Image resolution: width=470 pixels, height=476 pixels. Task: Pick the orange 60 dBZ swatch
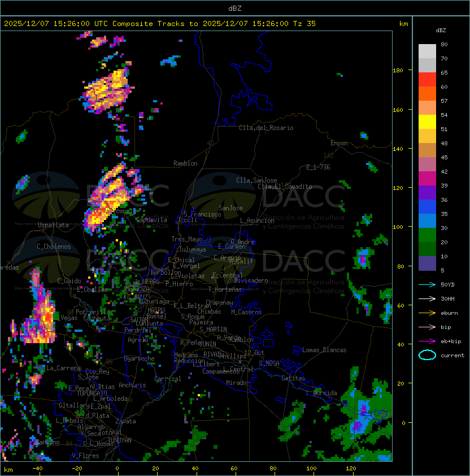(427, 93)
